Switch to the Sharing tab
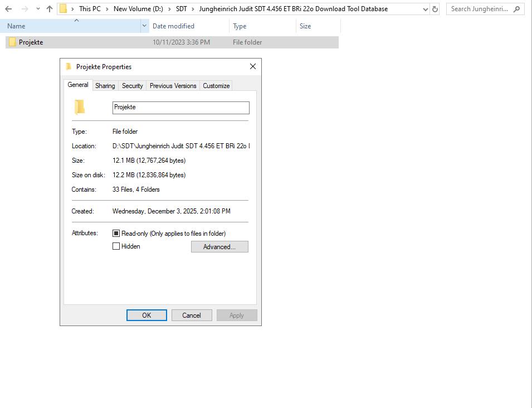Image resolution: width=532 pixels, height=408 pixels. [105, 86]
